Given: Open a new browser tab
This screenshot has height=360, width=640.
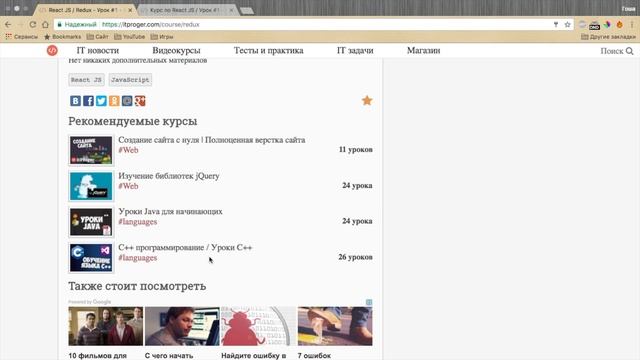Looking at the screenshot, I should (x=247, y=11).
